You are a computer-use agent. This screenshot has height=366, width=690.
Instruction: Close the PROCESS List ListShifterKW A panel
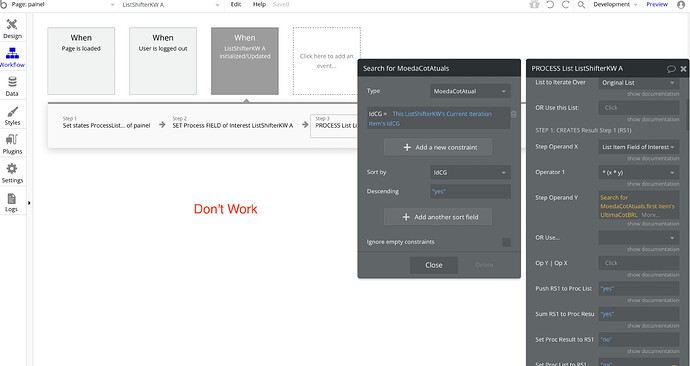(x=683, y=69)
